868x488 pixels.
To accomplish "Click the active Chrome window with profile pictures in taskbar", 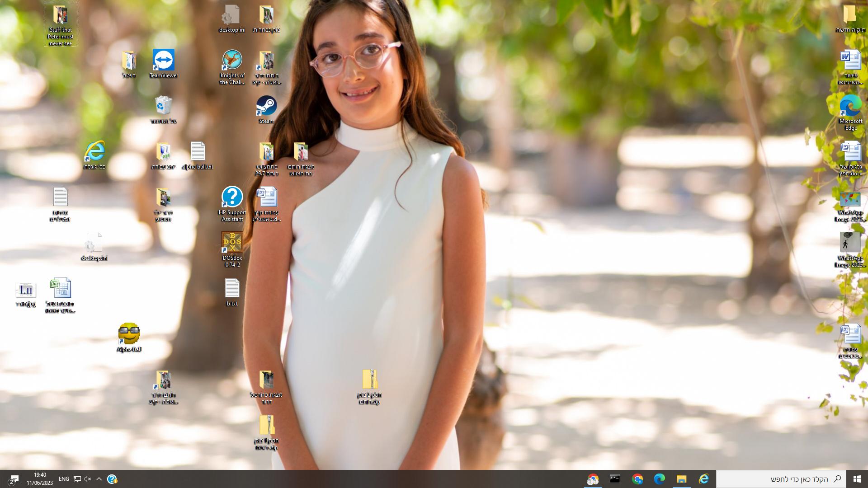I will (x=593, y=479).
